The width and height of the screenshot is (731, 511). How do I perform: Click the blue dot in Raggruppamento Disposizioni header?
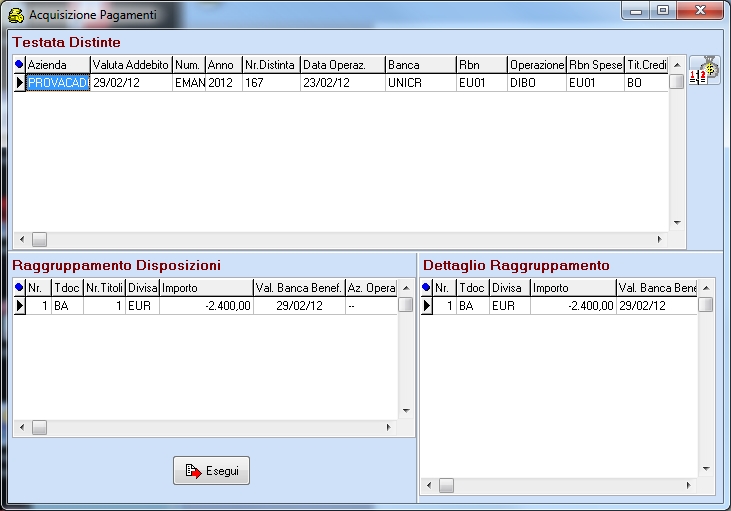tap(19, 287)
